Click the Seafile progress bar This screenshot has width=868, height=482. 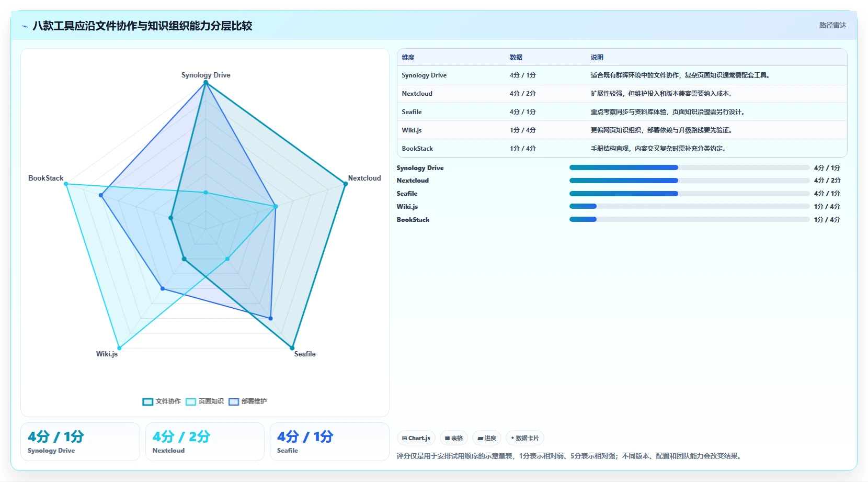[x=689, y=194]
